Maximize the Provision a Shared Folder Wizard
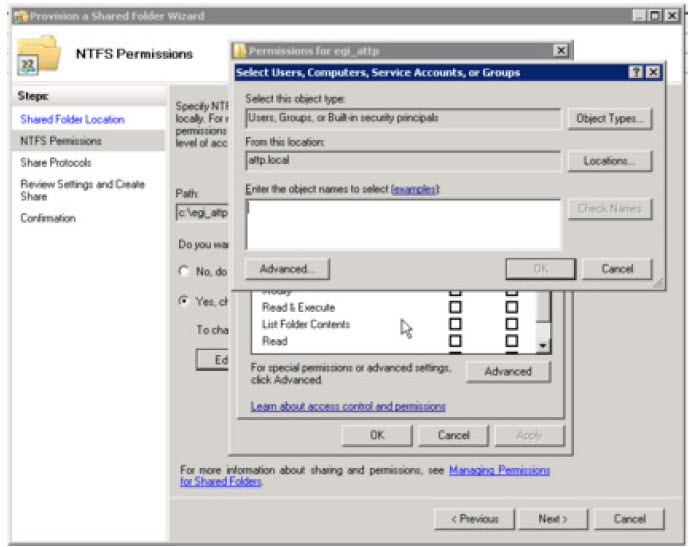This screenshot has height=547, width=689. [x=655, y=16]
